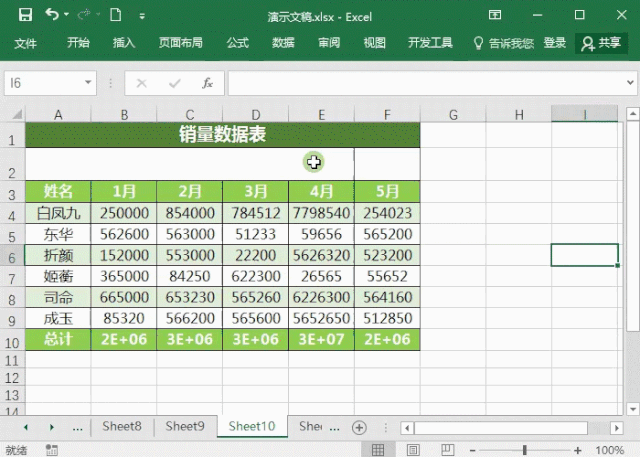Click horizontal scrollbar right arrow
The width and height of the screenshot is (640, 457).
tap(617, 428)
